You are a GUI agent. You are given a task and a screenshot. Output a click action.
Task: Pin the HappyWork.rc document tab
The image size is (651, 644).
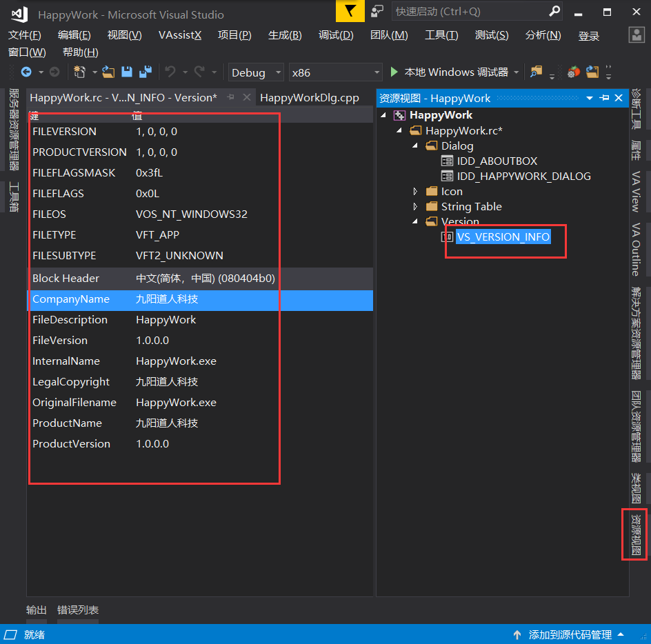coord(231,97)
